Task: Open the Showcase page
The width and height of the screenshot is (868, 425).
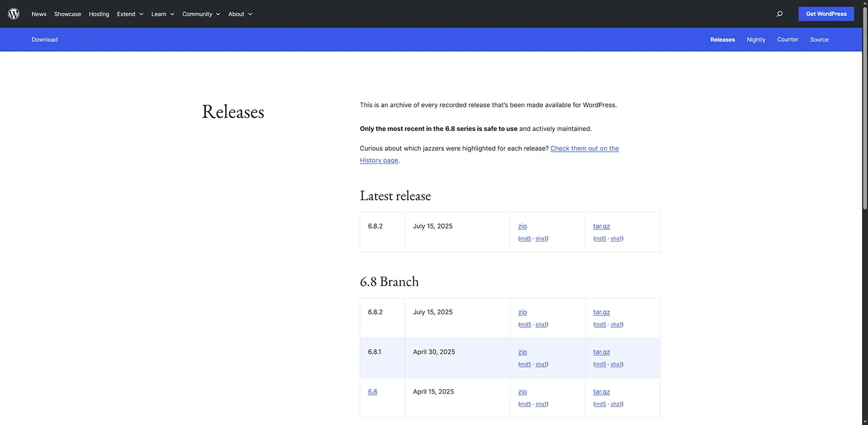Action: (67, 14)
